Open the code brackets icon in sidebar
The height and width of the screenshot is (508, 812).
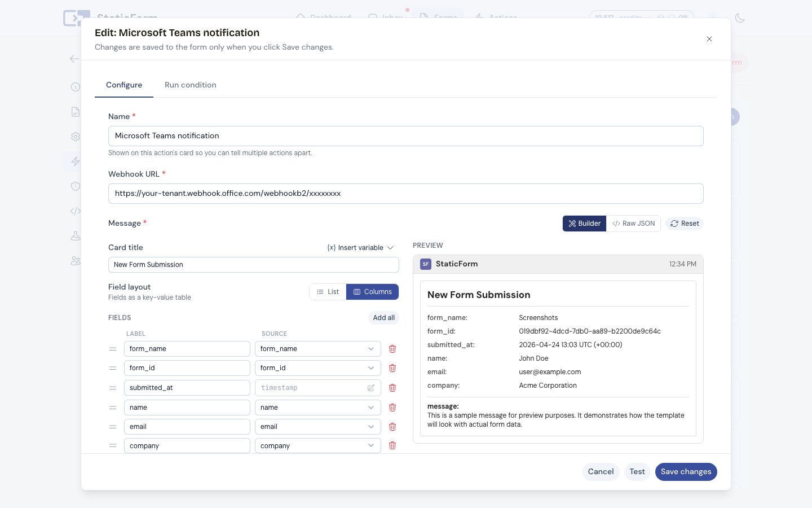(76, 211)
